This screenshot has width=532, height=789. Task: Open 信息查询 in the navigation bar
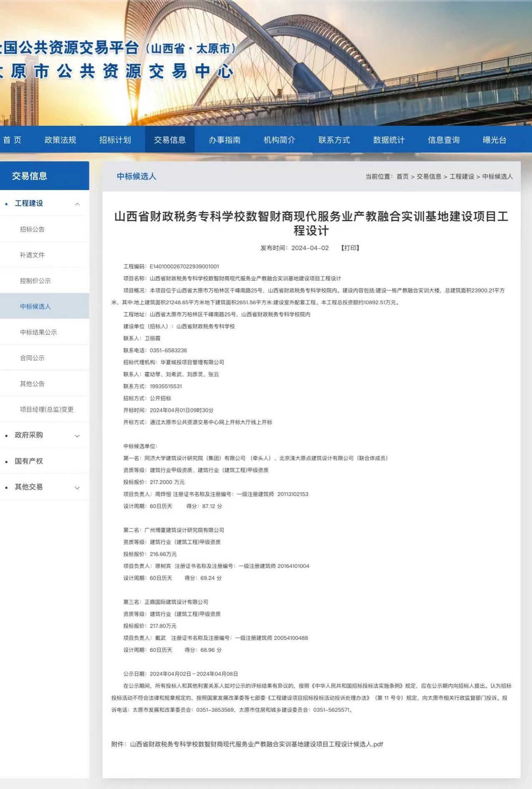pos(443,140)
